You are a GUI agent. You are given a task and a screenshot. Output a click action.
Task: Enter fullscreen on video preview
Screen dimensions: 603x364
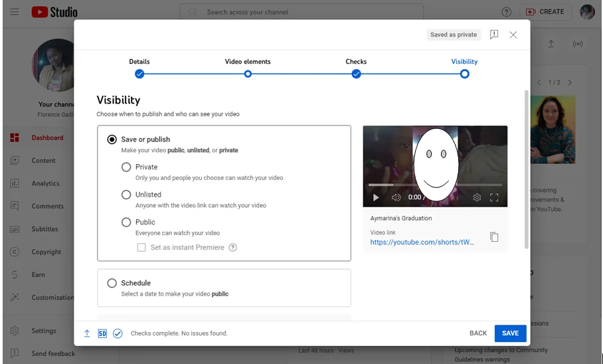(x=494, y=197)
